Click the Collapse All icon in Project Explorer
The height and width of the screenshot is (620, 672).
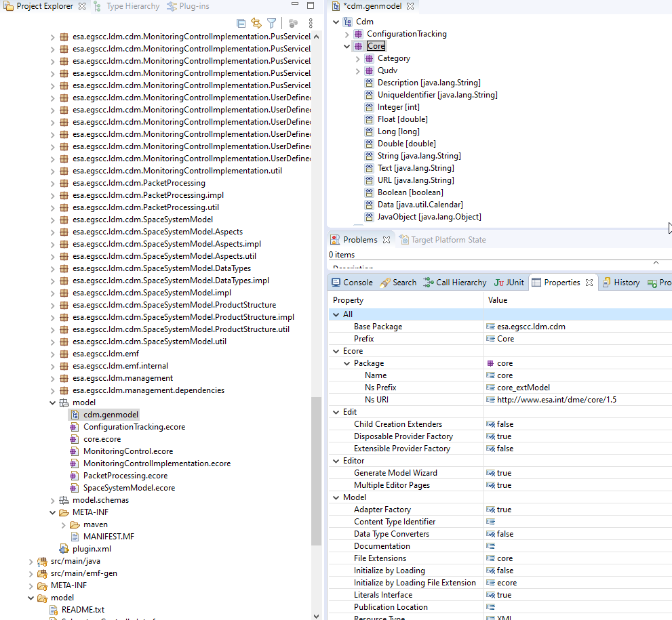[241, 23]
